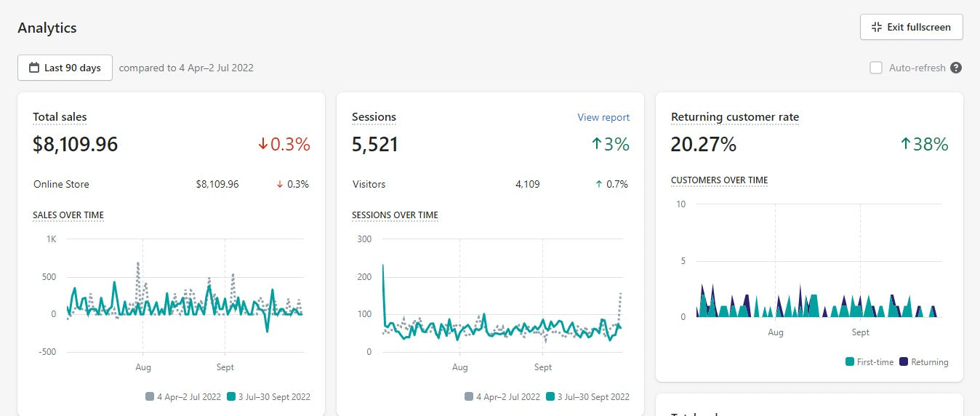Click the Total sales red down arrow

coord(262,145)
